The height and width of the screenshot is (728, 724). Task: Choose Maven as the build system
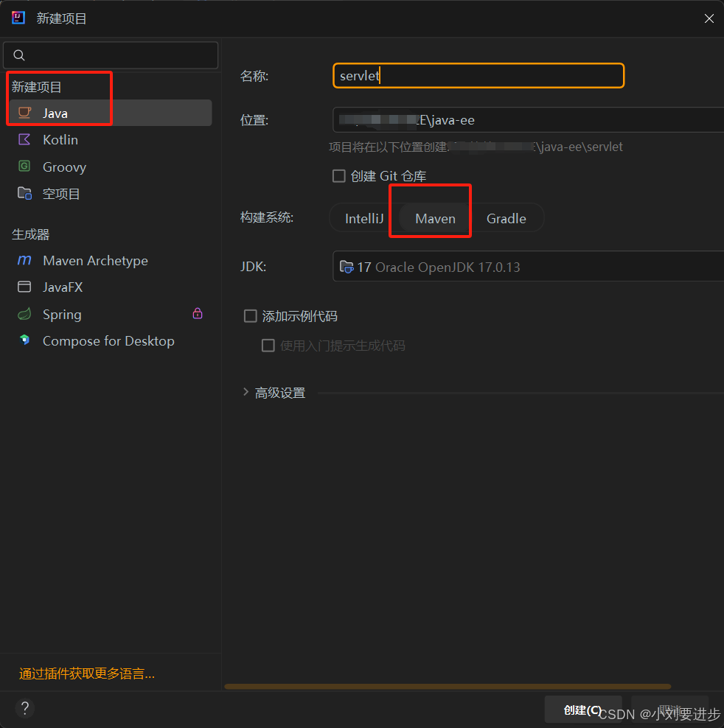(436, 218)
